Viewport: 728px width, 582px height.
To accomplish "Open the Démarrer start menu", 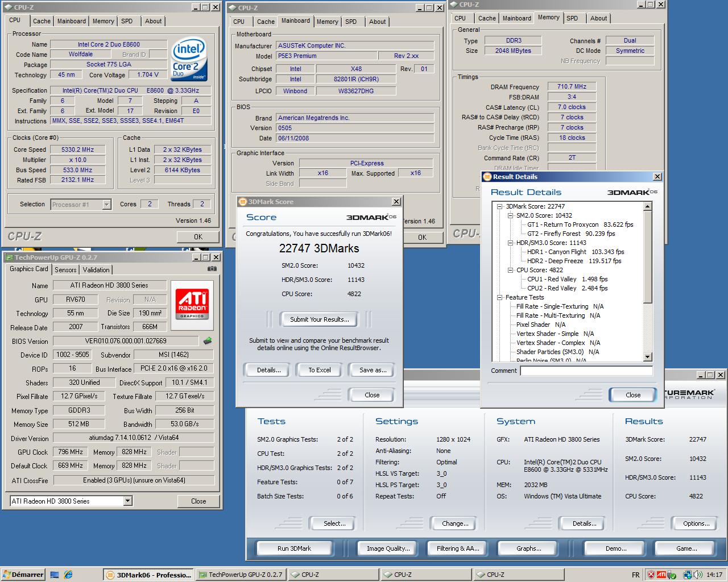I will tap(23, 575).
